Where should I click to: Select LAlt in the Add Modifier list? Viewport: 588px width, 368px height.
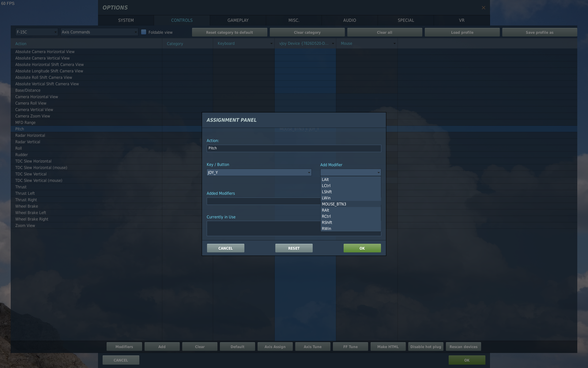point(325,179)
